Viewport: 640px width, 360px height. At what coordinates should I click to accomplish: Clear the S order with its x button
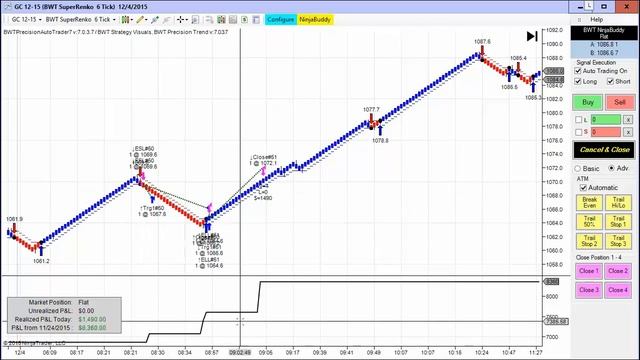[628, 132]
